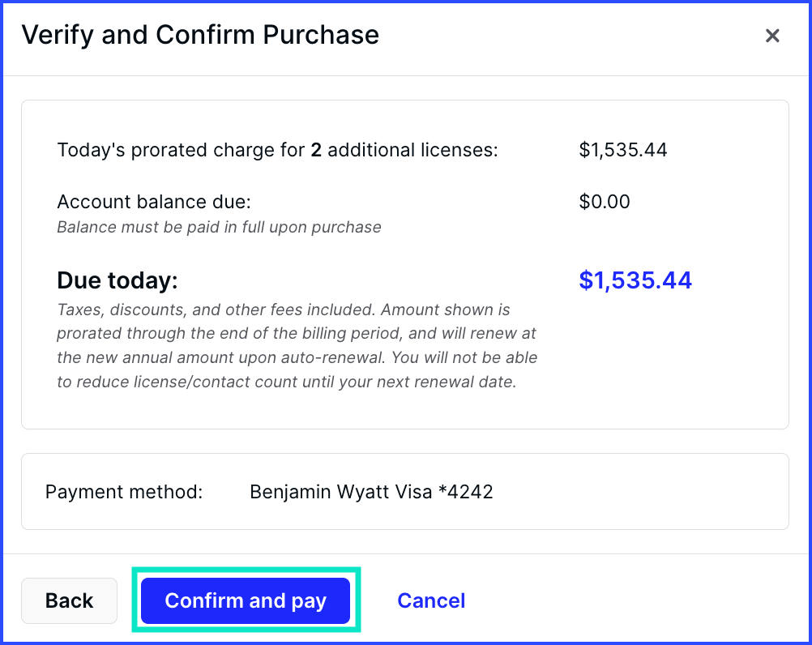Image resolution: width=812 pixels, height=645 pixels.
Task: Go back with the Back button
Action: (x=70, y=600)
